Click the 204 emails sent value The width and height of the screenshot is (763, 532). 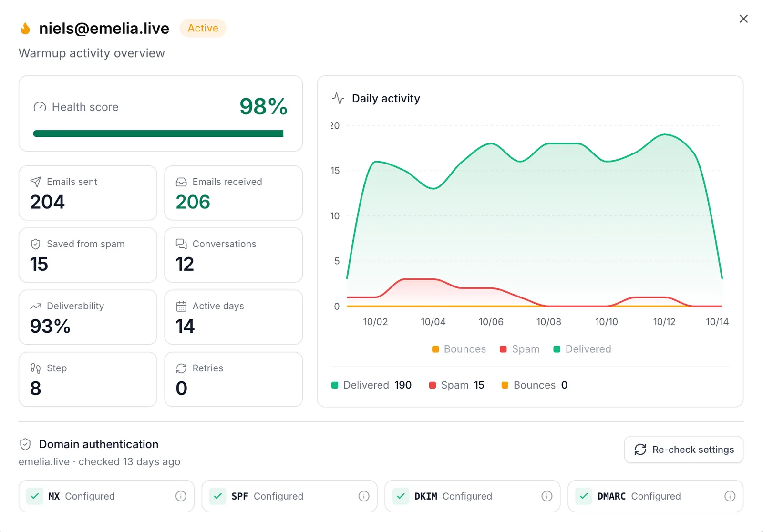click(x=47, y=202)
